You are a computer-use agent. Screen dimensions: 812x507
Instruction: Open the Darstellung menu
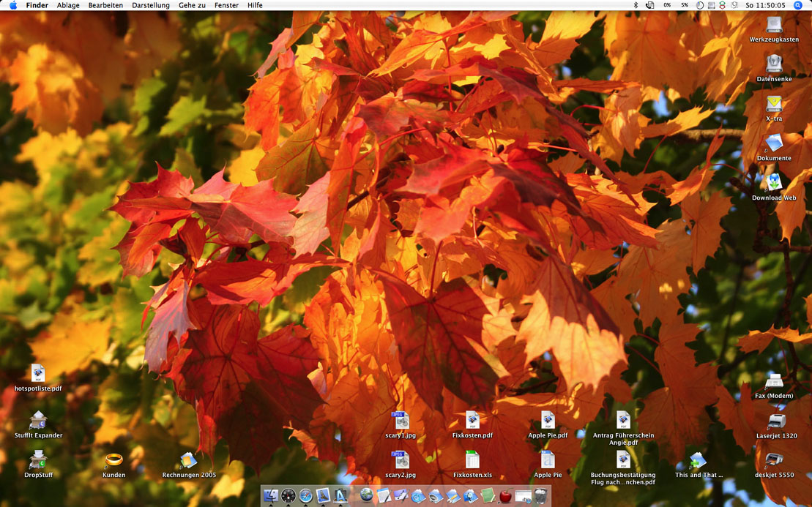(151, 5)
